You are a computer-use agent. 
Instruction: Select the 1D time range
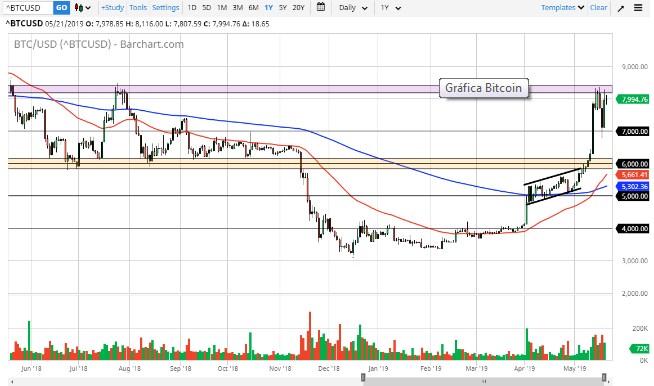[x=192, y=8]
